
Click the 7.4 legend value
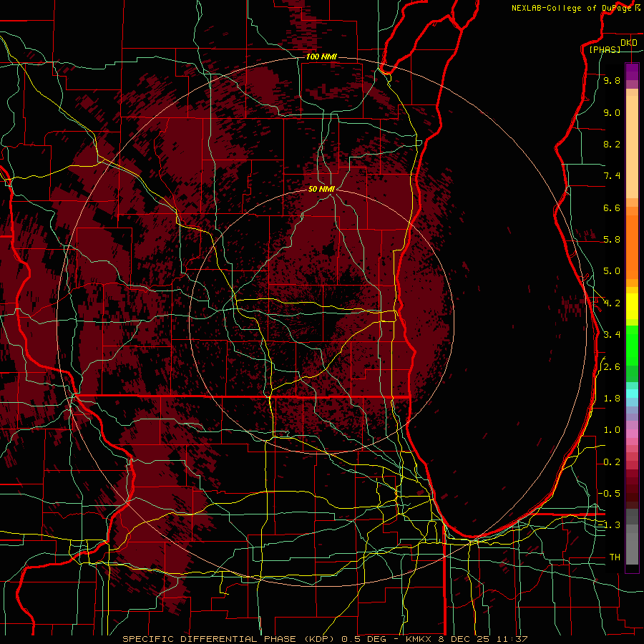(x=612, y=176)
